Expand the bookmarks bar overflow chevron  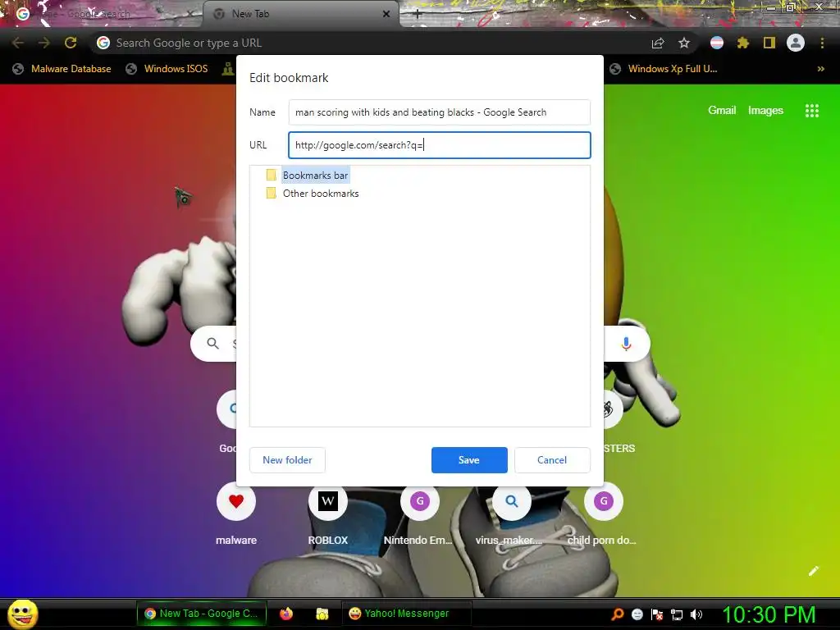(x=820, y=69)
